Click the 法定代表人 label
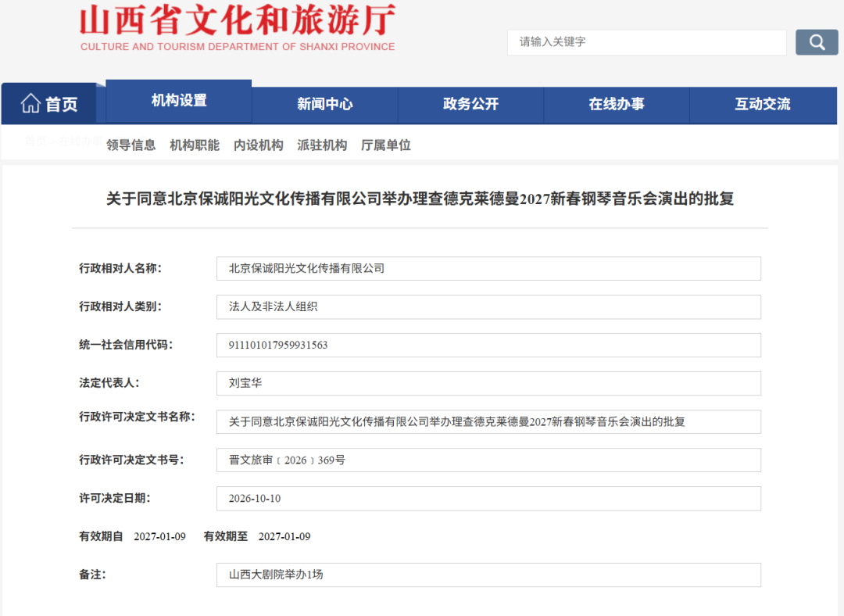The height and width of the screenshot is (616, 844). (x=109, y=383)
